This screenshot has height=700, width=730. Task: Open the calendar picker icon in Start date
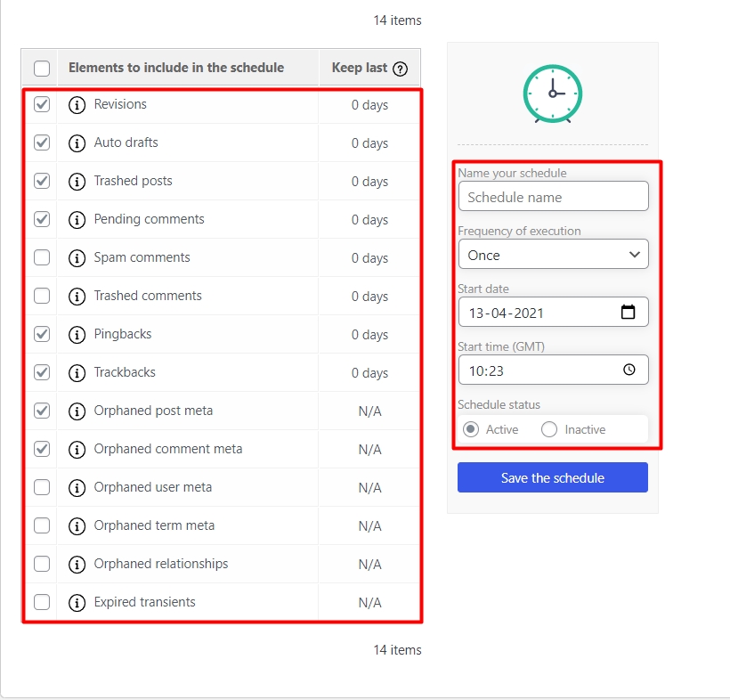(x=628, y=312)
